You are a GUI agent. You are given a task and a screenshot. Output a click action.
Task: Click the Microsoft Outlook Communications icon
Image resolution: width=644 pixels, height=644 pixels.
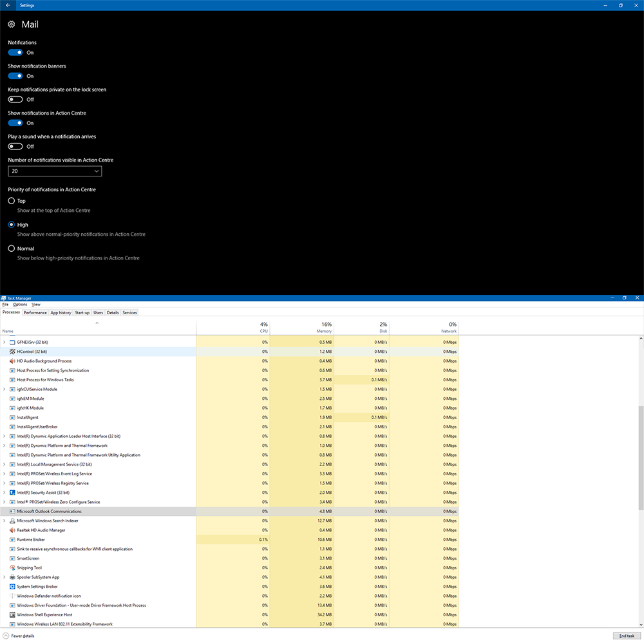12,512
